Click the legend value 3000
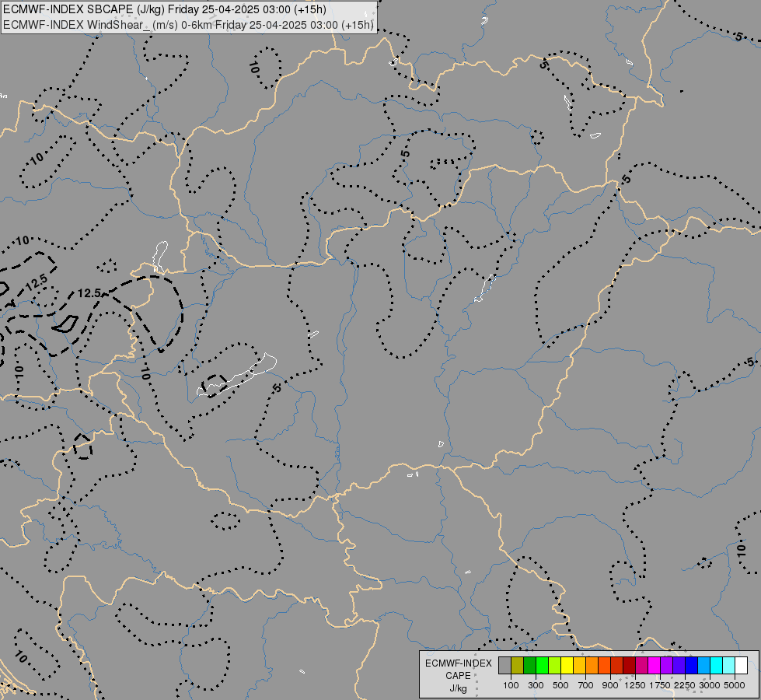This screenshot has width=761, height=700. pos(709,685)
